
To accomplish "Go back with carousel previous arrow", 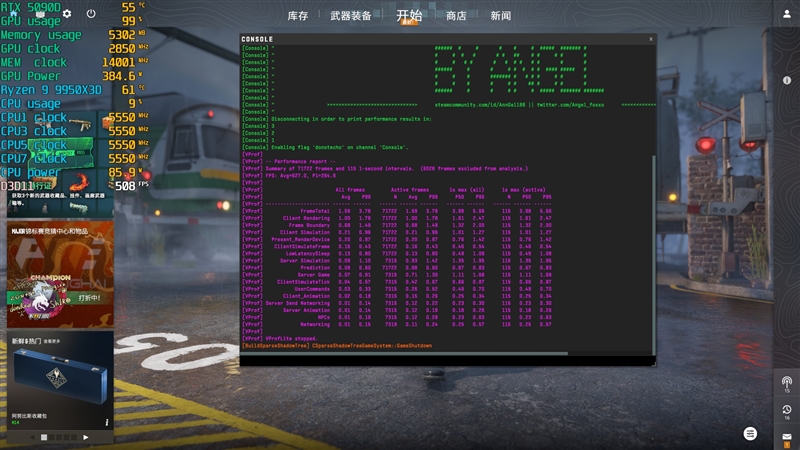I will pos(30,437).
